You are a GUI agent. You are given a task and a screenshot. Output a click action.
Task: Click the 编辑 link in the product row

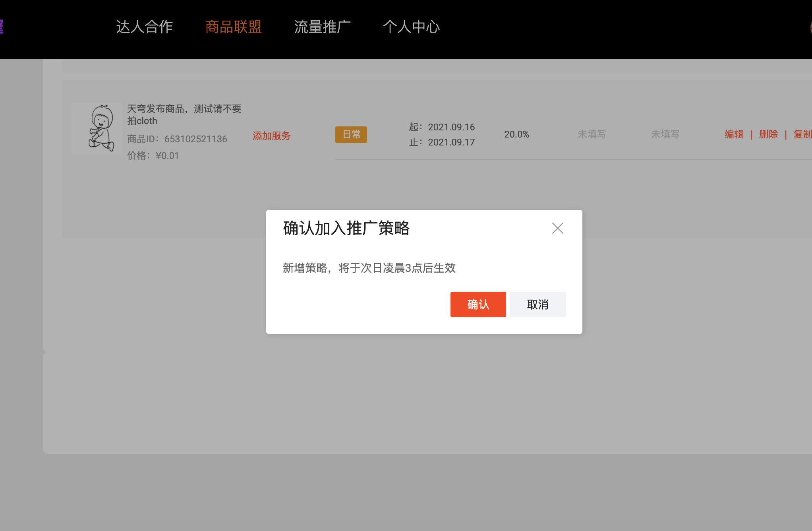[x=734, y=134]
